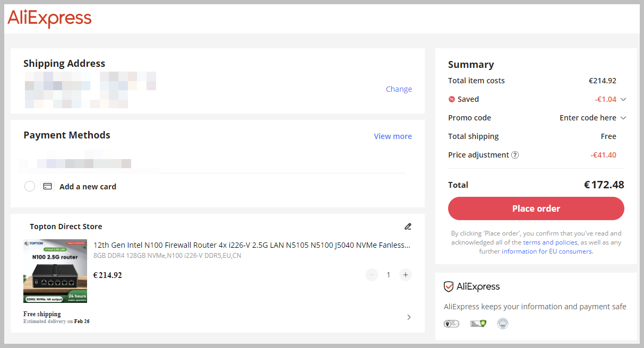The image size is (644, 348).
Task: Click the Estimated delivery on Feb 26 text
Action: coord(56,321)
